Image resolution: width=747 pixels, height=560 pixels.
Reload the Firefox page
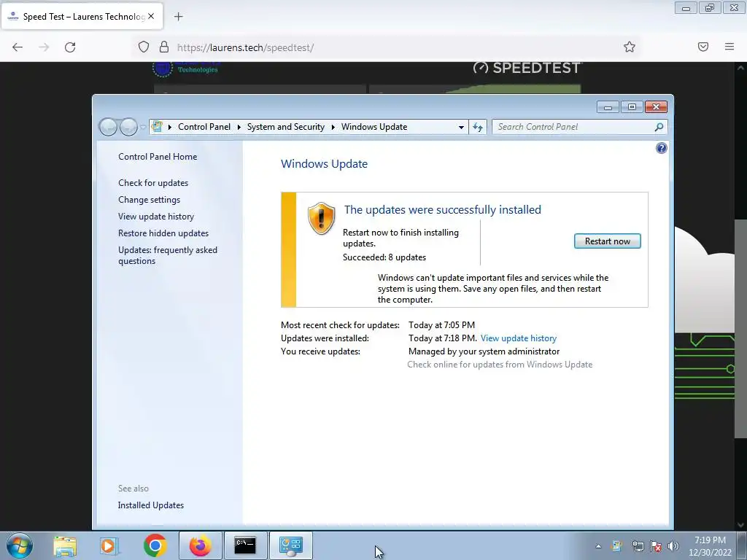pyautogui.click(x=70, y=47)
